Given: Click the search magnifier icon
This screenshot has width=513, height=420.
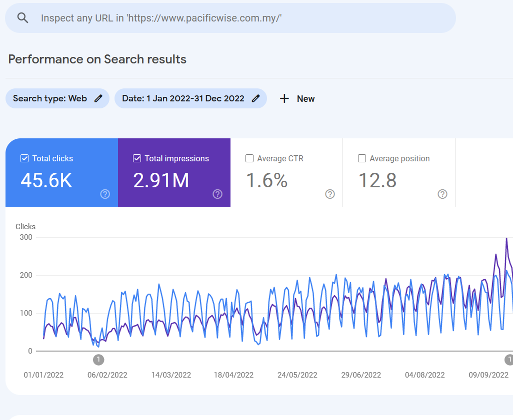Looking at the screenshot, I should point(22,17).
